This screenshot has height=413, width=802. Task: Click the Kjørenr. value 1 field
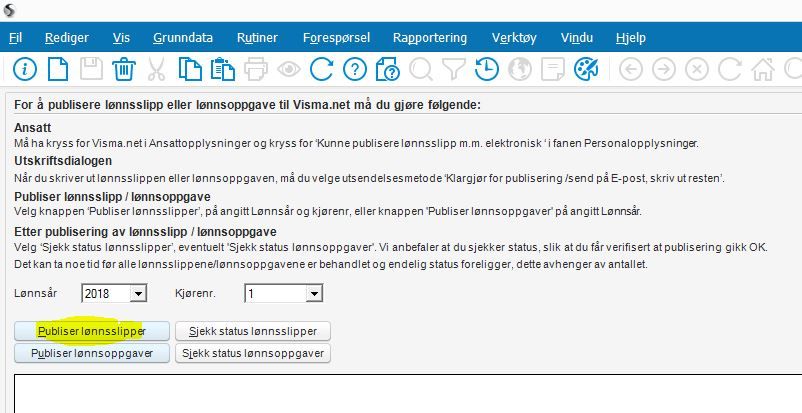276,294
